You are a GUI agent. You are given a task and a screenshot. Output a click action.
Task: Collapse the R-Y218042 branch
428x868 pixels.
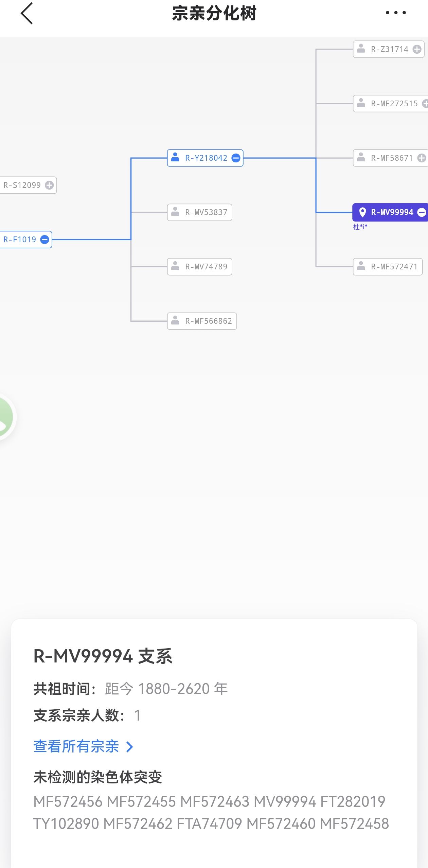click(236, 158)
